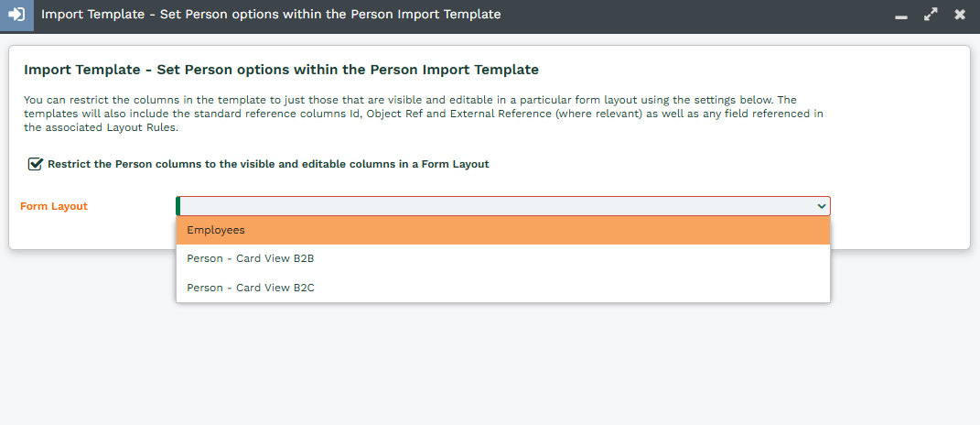Click the 'Restrict the Person columns' label text
Screen dimensions: 980x425
click(268, 164)
